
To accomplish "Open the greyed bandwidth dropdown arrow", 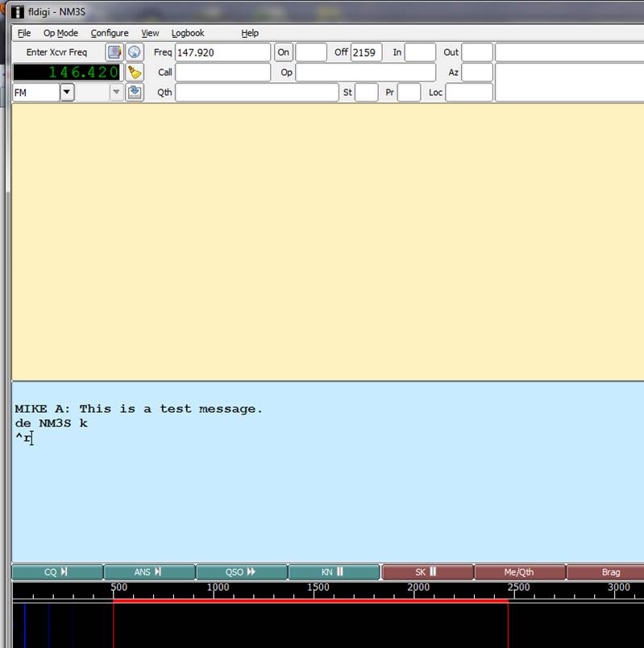I will [116, 93].
